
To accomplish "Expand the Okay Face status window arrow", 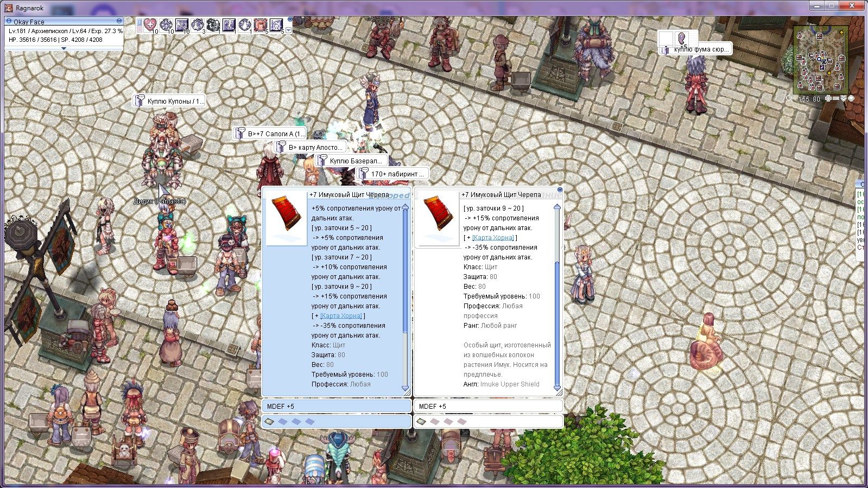I will coord(64,48).
